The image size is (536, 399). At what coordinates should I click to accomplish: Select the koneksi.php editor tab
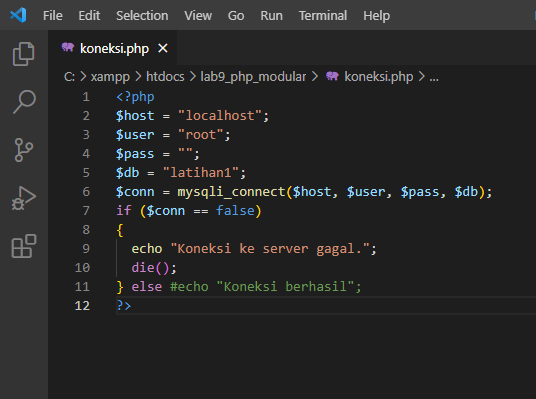[113, 48]
